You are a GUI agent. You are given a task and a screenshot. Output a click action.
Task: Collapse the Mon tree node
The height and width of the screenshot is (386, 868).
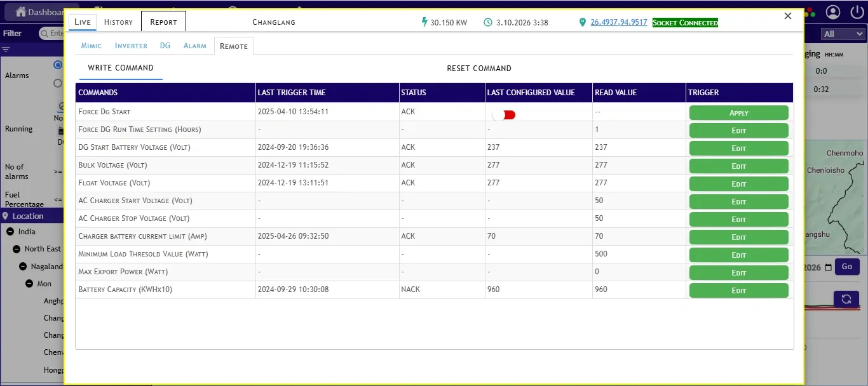point(29,284)
